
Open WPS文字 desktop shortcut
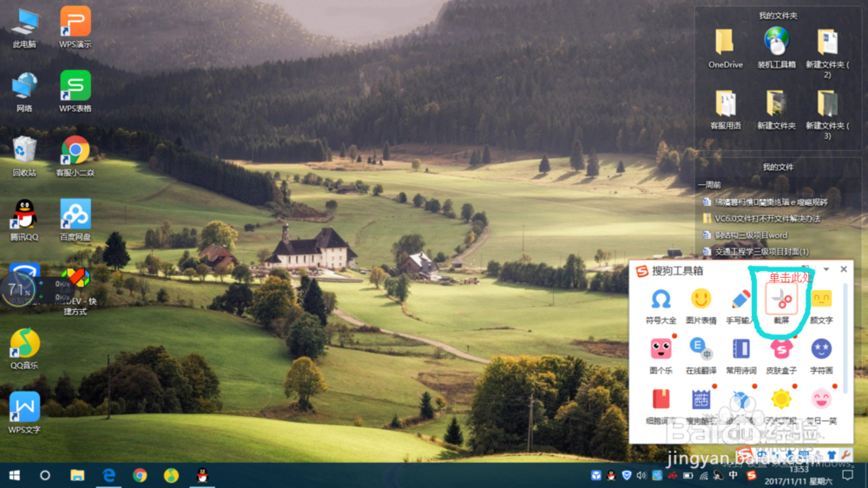point(24,413)
